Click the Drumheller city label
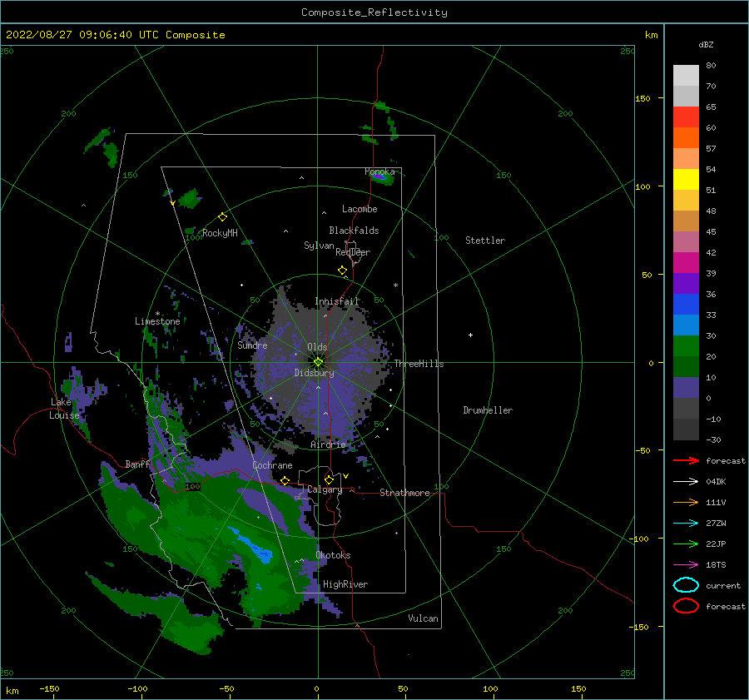The height and width of the screenshot is (700, 749). click(488, 410)
